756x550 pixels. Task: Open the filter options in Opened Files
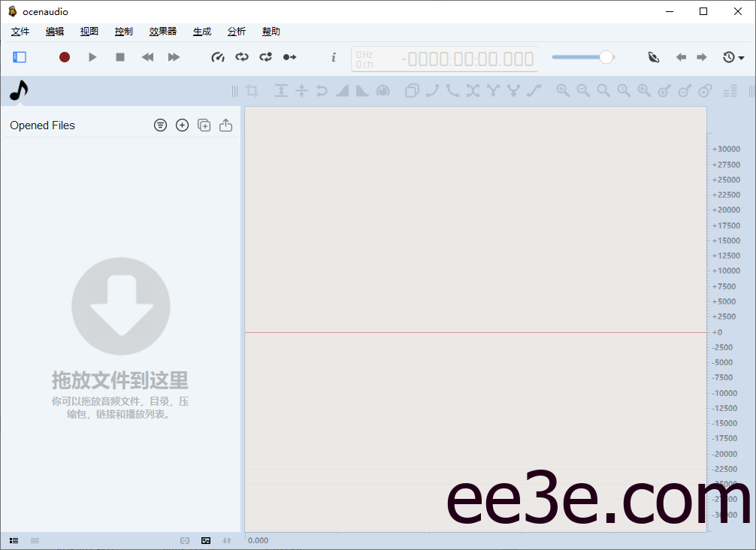(x=160, y=125)
